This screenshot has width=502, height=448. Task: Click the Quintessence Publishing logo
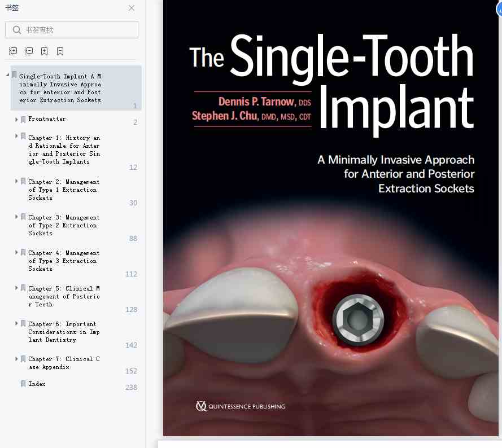(240, 406)
